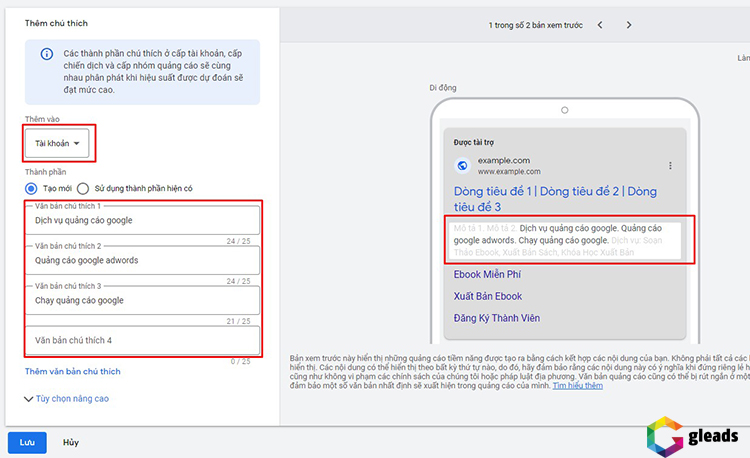The width and height of the screenshot is (750, 458).
Task: Open the three-dot menu in ad preview
Action: point(670,166)
